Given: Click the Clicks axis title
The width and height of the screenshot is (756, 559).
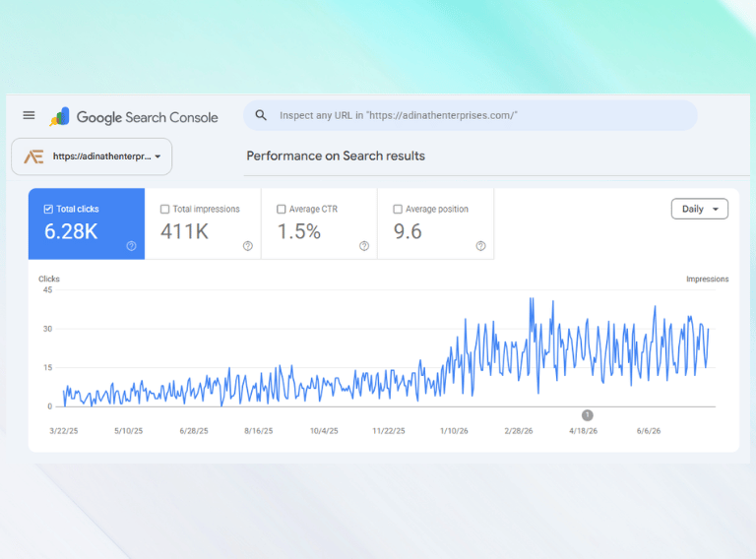Looking at the screenshot, I should 49,279.
